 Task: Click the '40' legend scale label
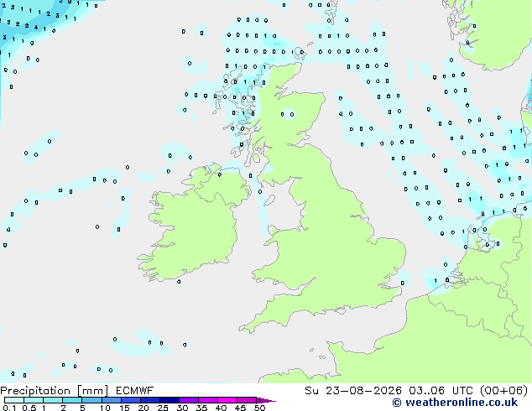point(221,408)
